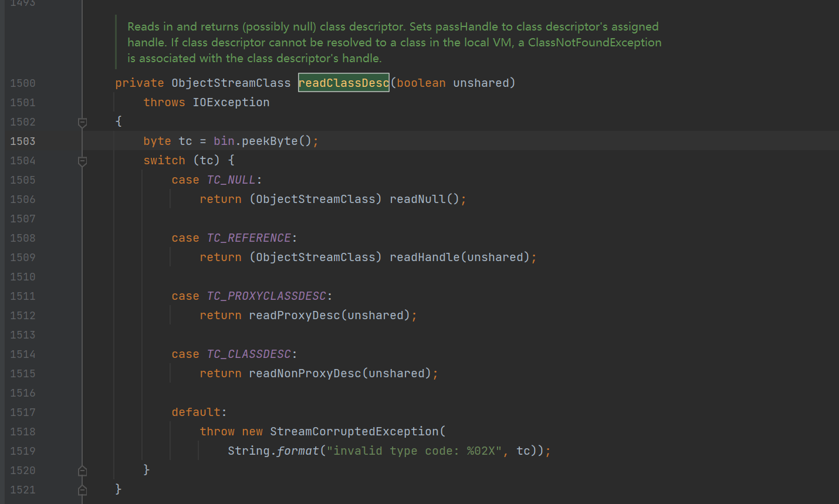Click line number 1503 in the gutter

tap(22, 141)
